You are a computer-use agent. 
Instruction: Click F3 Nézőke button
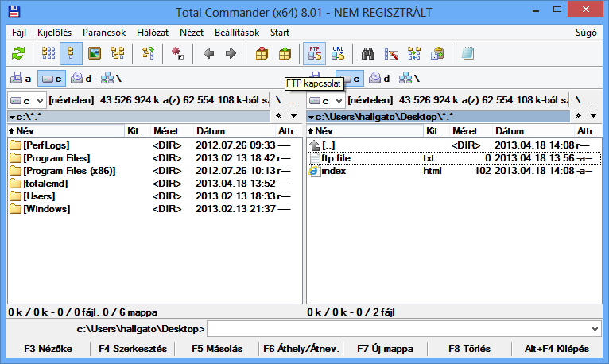(x=48, y=349)
